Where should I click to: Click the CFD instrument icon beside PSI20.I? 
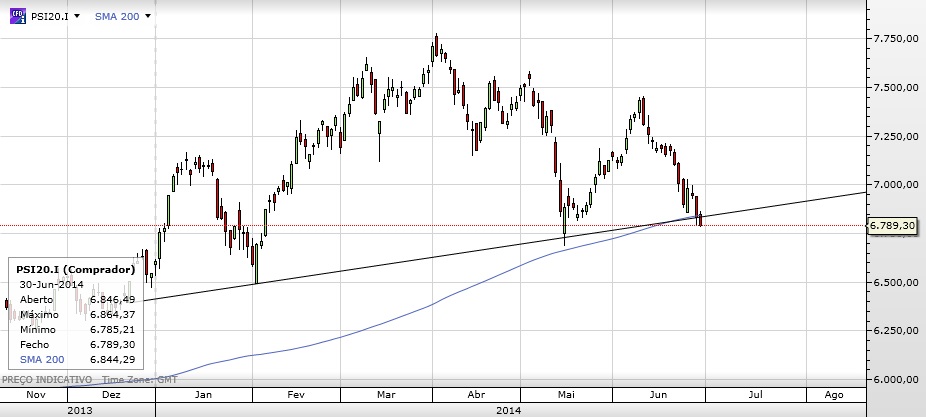coord(18,16)
